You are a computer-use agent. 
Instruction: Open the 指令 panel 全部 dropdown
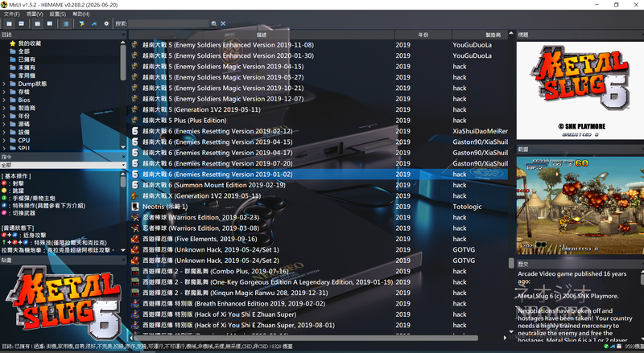click(x=64, y=165)
